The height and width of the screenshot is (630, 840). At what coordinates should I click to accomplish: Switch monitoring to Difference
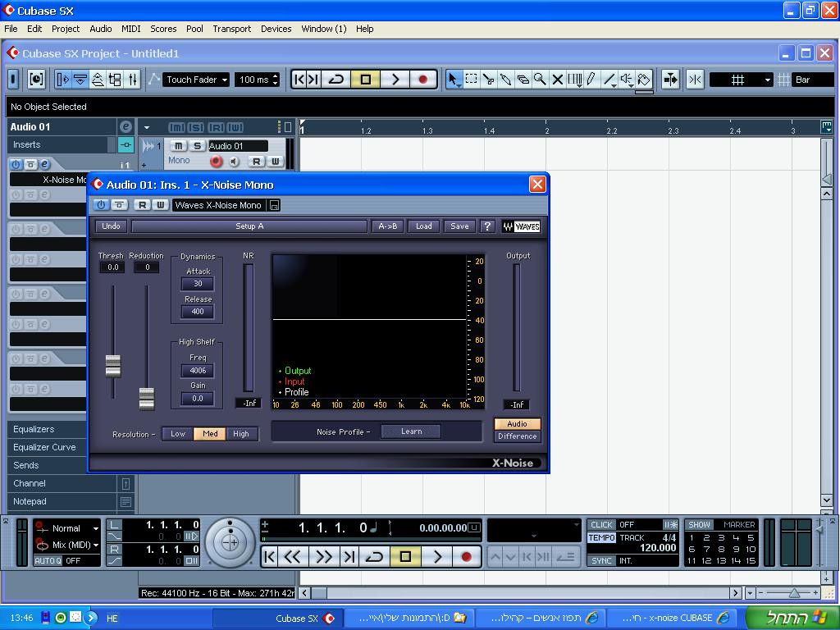[x=517, y=436]
